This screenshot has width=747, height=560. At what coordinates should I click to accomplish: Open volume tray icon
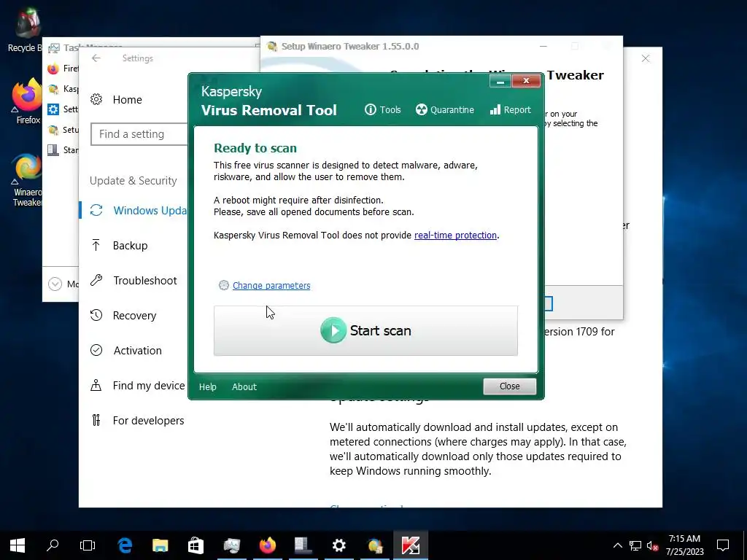(652, 545)
